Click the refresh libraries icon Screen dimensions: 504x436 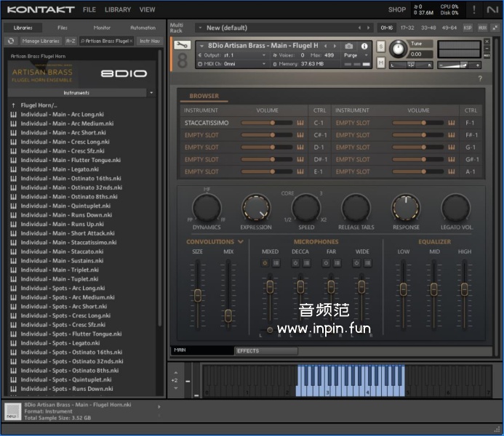[x=12, y=41]
